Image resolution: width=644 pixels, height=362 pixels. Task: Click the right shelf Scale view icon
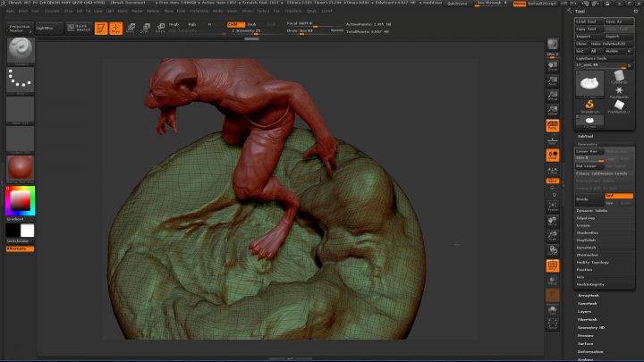click(x=553, y=236)
